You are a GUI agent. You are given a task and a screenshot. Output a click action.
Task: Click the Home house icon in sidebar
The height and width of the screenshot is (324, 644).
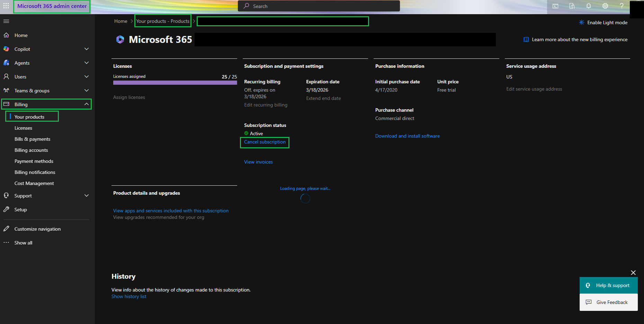[6, 35]
